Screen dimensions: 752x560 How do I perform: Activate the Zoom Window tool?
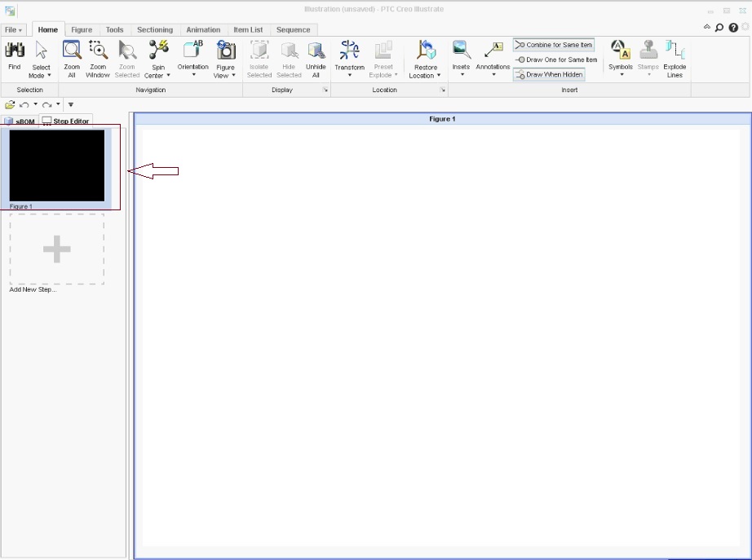pos(98,57)
